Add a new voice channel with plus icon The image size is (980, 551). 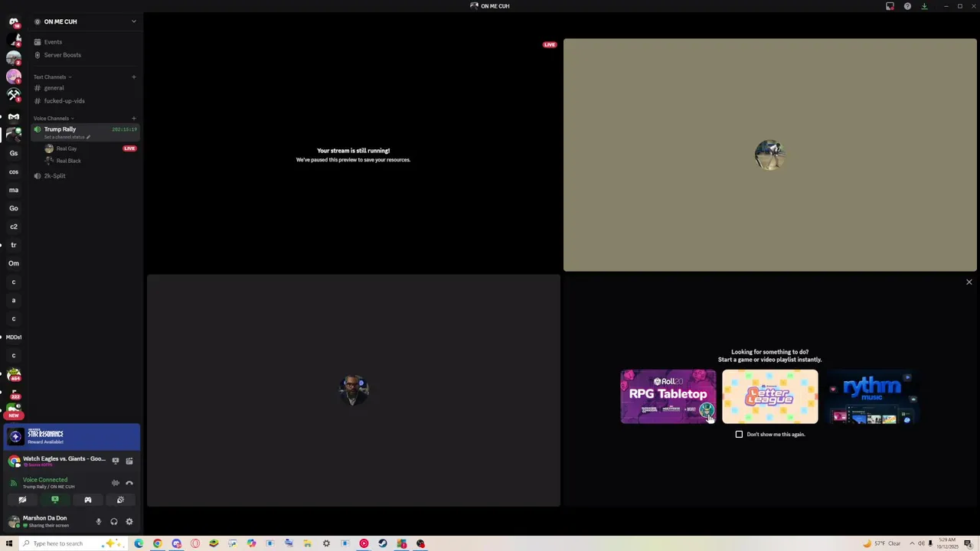pyautogui.click(x=133, y=119)
